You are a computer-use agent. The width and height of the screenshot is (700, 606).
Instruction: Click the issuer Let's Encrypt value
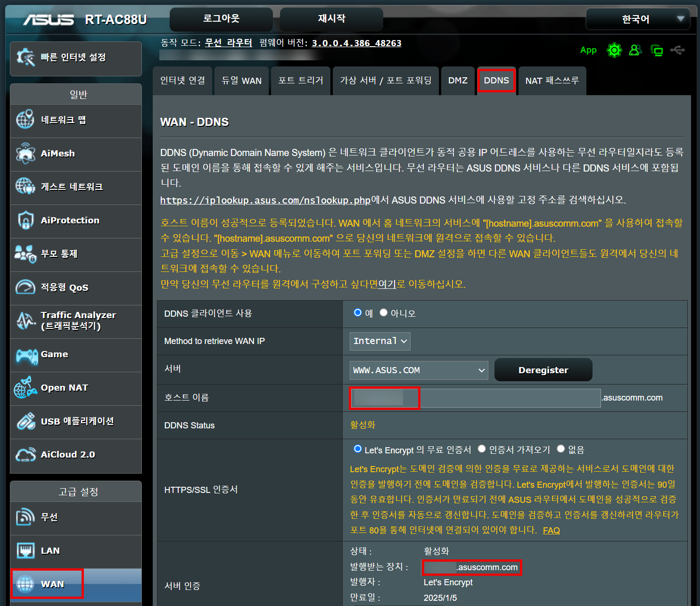coord(448,582)
